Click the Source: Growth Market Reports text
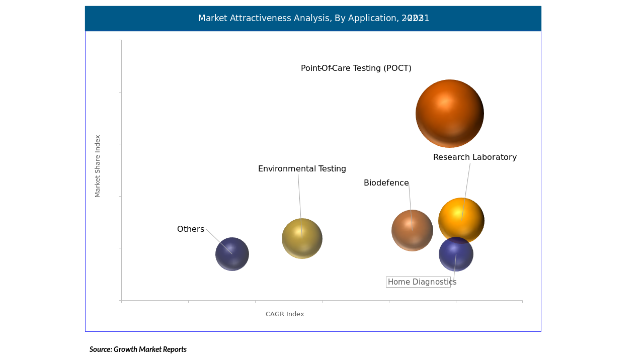This screenshot has width=644, height=362. [138, 349]
